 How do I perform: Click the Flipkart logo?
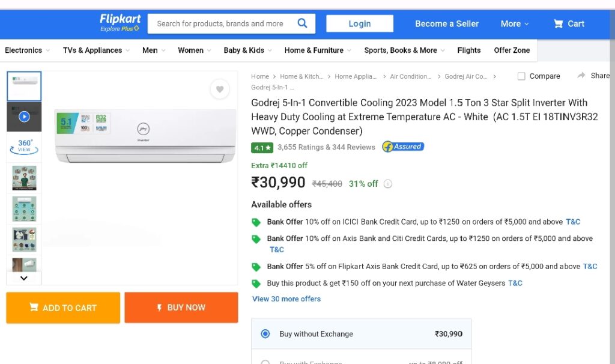tap(120, 23)
